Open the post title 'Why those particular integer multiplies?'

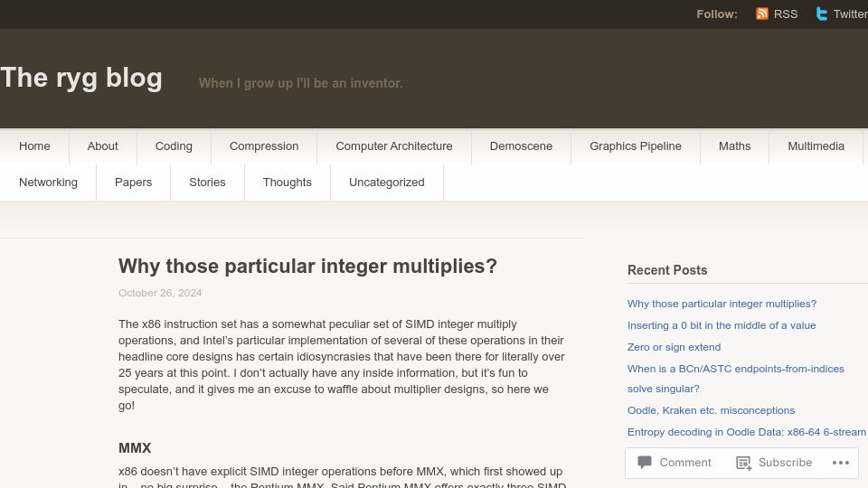pyautogui.click(x=307, y=266)
